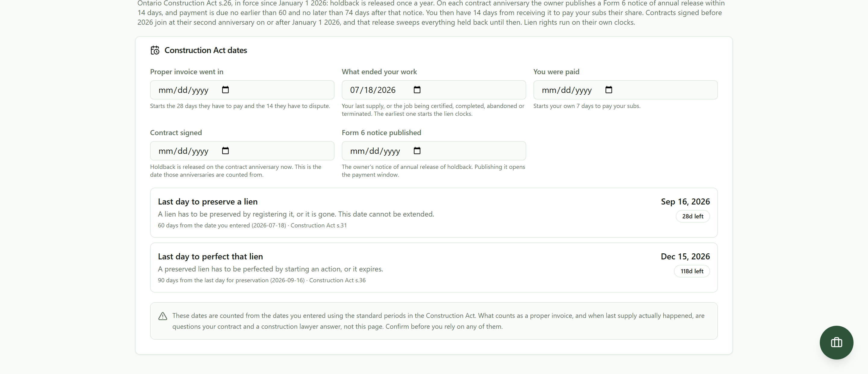The height and width of the screenshot is (374, 868).
Task: Click the preserved lien must be perfected sentence
Action: point(270,269)
